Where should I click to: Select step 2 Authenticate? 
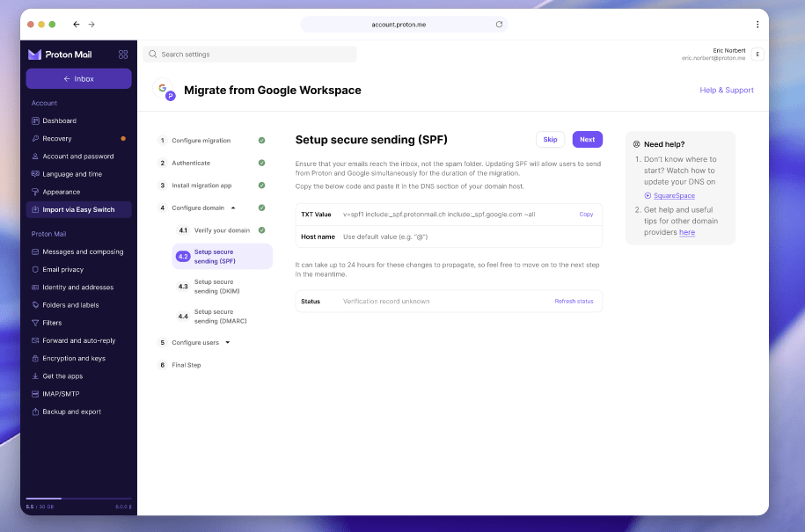point(211,163)
